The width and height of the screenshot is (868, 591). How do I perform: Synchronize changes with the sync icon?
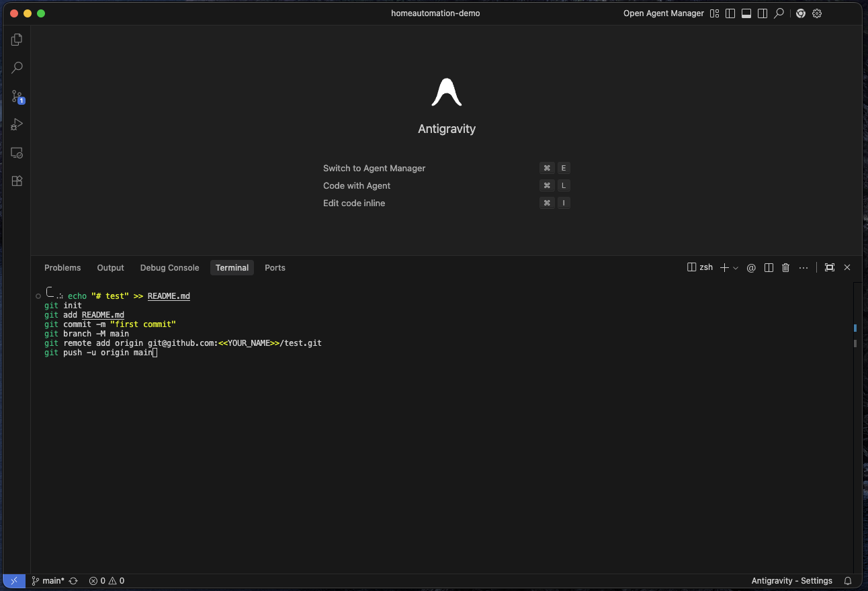(73, 581)
